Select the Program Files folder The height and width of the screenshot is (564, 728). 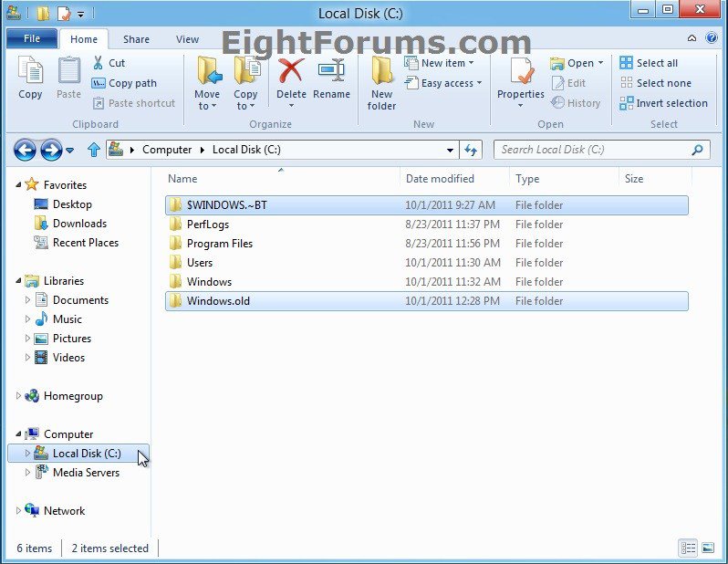coord(219,244)
